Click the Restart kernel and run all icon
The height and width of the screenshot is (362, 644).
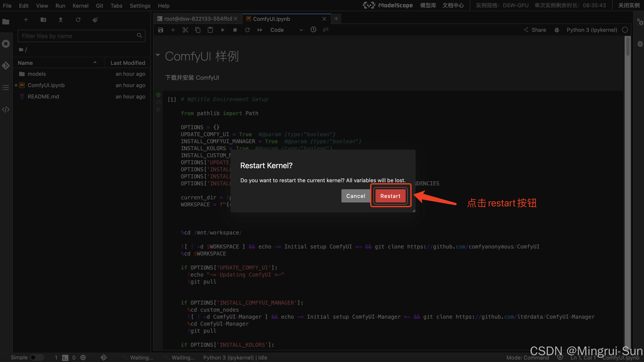(x=260, y=30)
